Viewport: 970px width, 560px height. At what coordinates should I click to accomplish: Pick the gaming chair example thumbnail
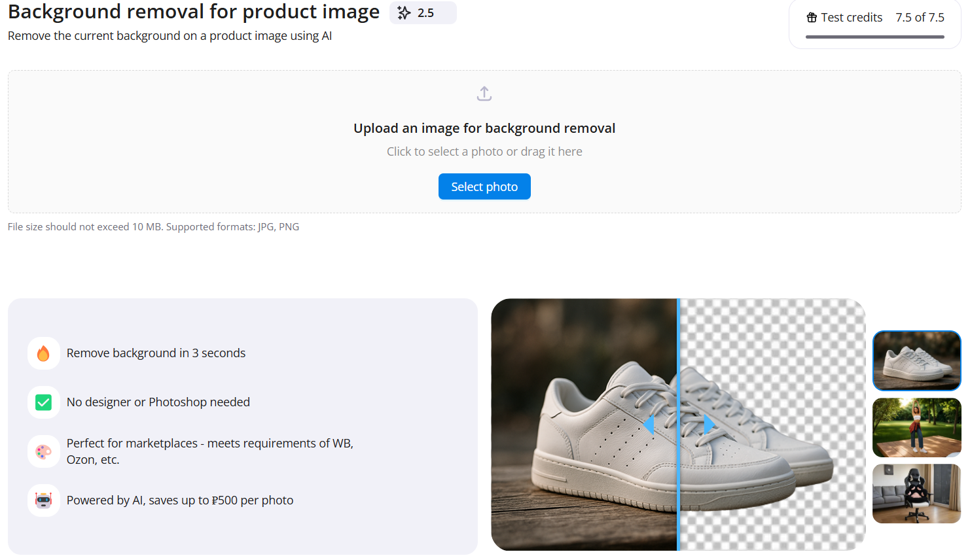[916, 493]
